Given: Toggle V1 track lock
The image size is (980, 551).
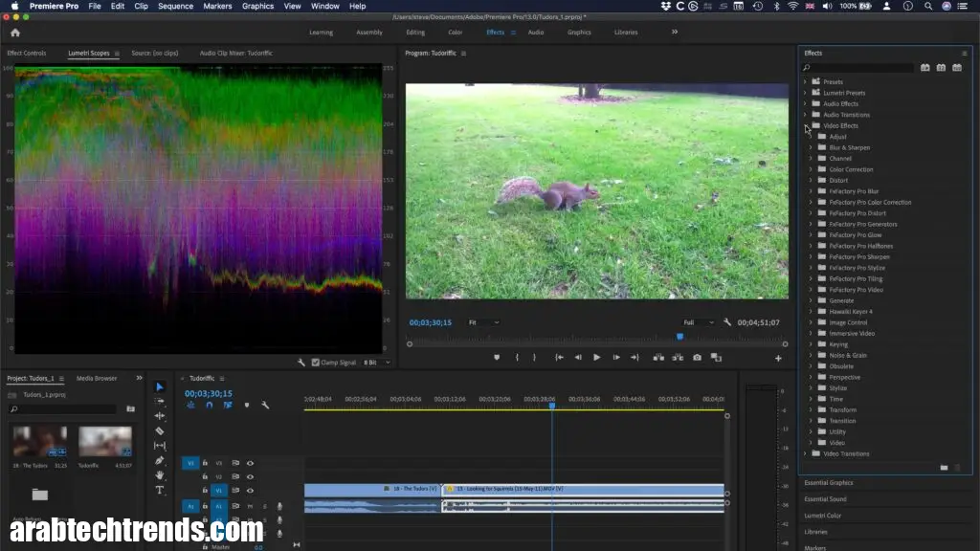Looking at the screenshot, I should (205, 490).
